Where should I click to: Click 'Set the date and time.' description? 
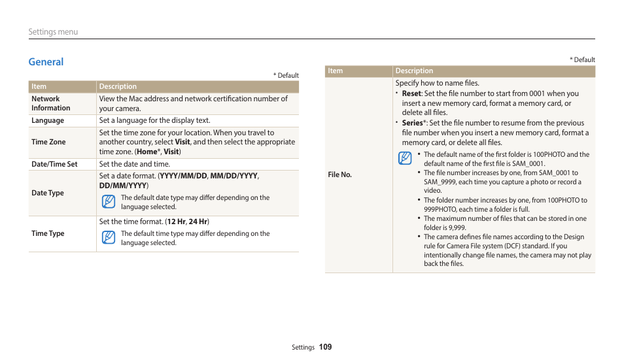[x=135, y=164]
